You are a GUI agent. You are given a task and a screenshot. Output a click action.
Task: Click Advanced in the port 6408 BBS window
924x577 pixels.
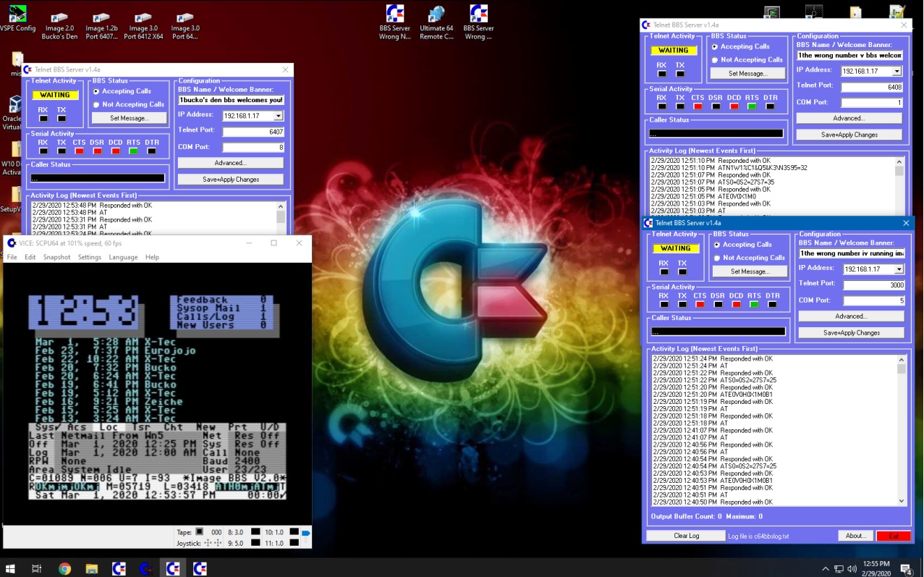pyautogui.click(x=849, y=118)
